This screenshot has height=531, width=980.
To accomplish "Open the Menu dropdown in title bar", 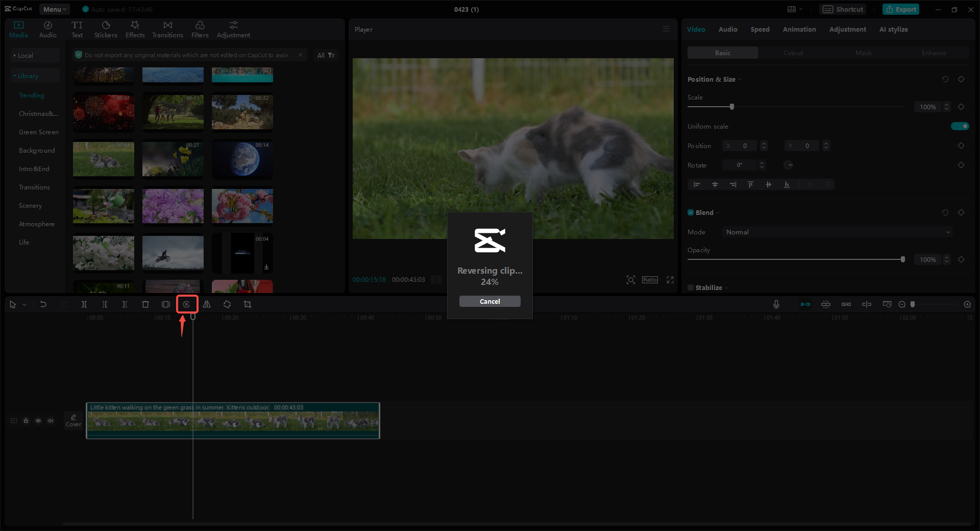I will click(x=55, y=9).
